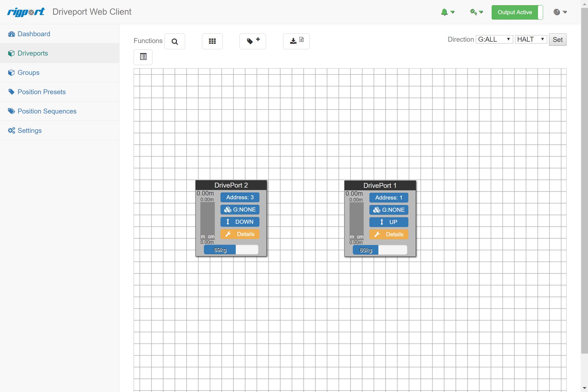
Task: Toggle DrivePort 1 UP direction button
Action: pyautogui.click(x=389, y=222)
